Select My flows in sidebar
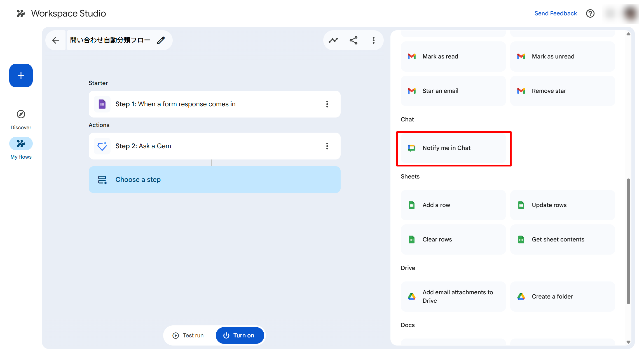Image resolution: width=644 pixels, height=357 pixels. point(21,144)
